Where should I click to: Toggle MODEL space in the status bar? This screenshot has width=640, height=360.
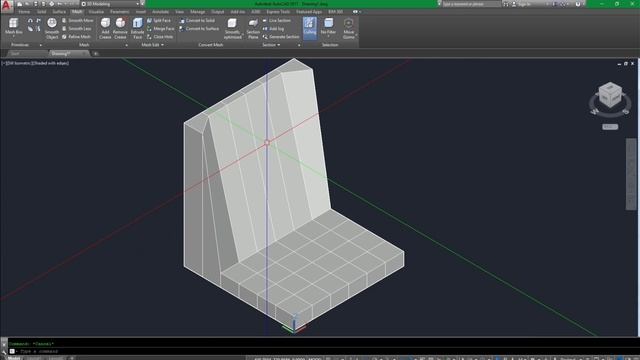[315, 358]
